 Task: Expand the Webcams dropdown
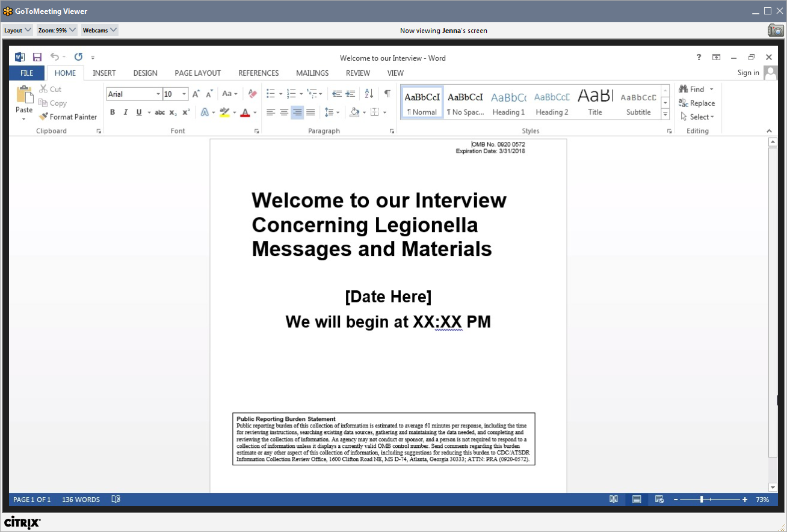tap(99, 30)
